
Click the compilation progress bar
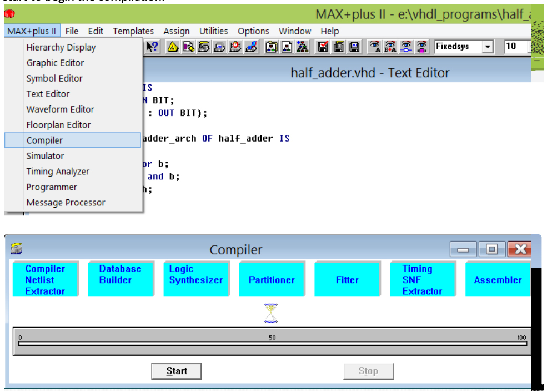[x=273, y=344]
